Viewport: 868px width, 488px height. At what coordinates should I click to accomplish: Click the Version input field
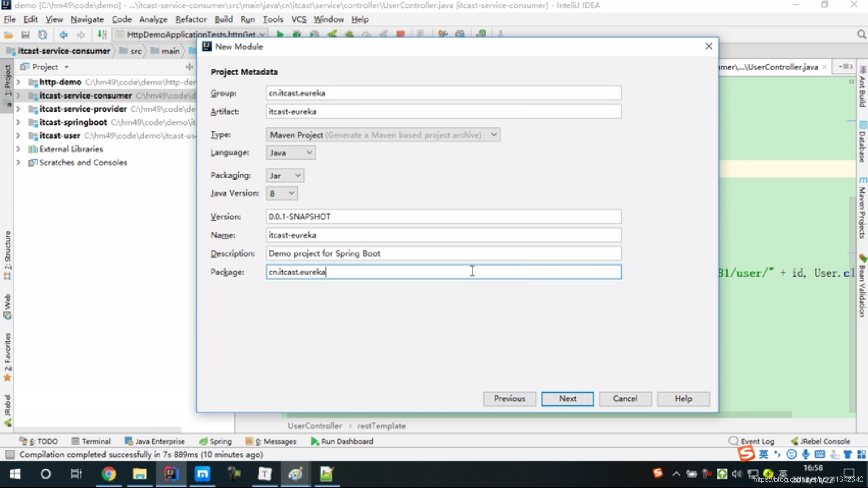[443, 216]
